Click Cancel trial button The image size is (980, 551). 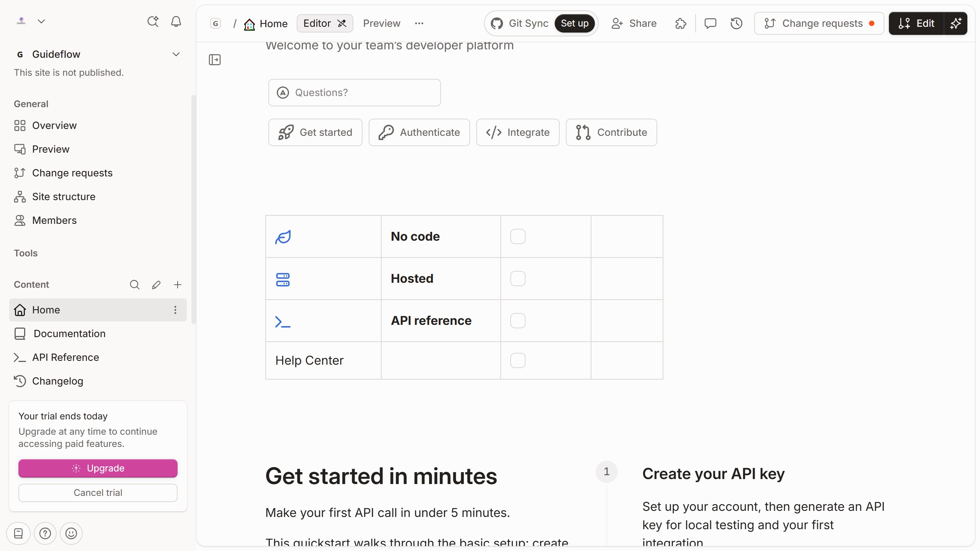(98, 493)
